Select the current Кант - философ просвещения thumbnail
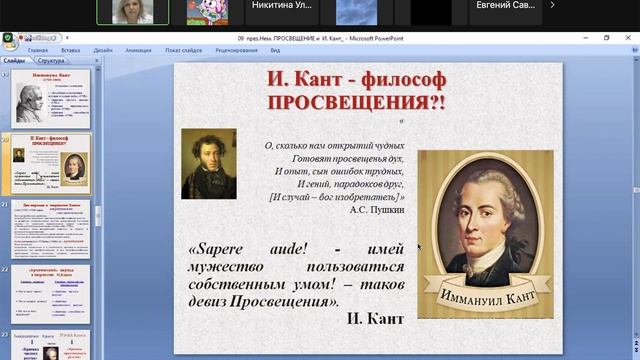Viewport: 640px width, 360px height. pyautogui.click(x=51, y=164)
